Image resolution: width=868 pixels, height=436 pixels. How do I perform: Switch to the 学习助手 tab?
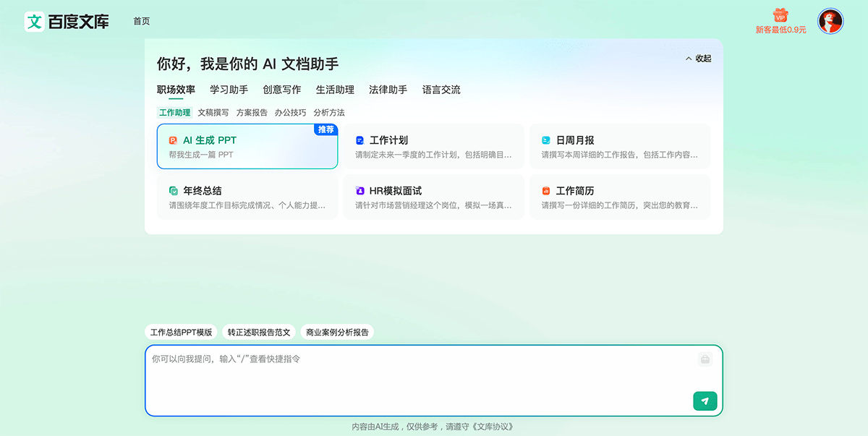click(x=227, y=90)
